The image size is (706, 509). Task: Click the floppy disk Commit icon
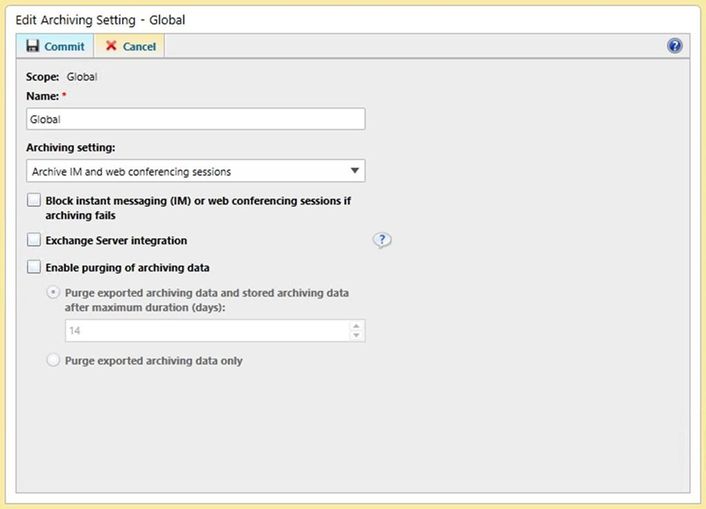pos(32,46)
